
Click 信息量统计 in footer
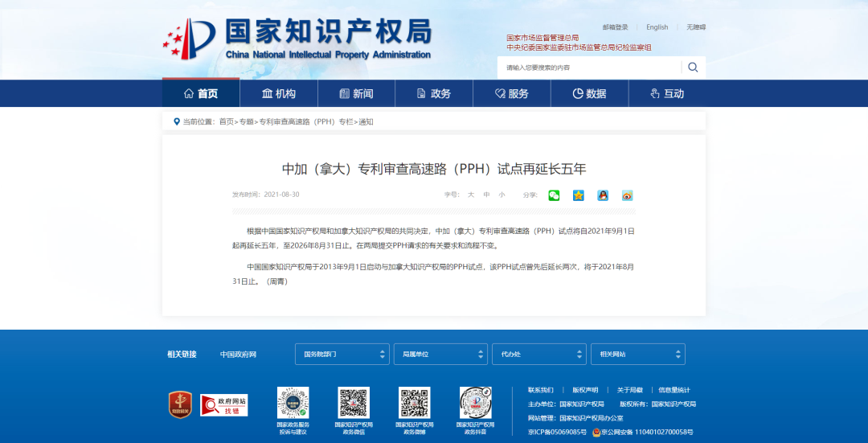[x=674, y=390]
